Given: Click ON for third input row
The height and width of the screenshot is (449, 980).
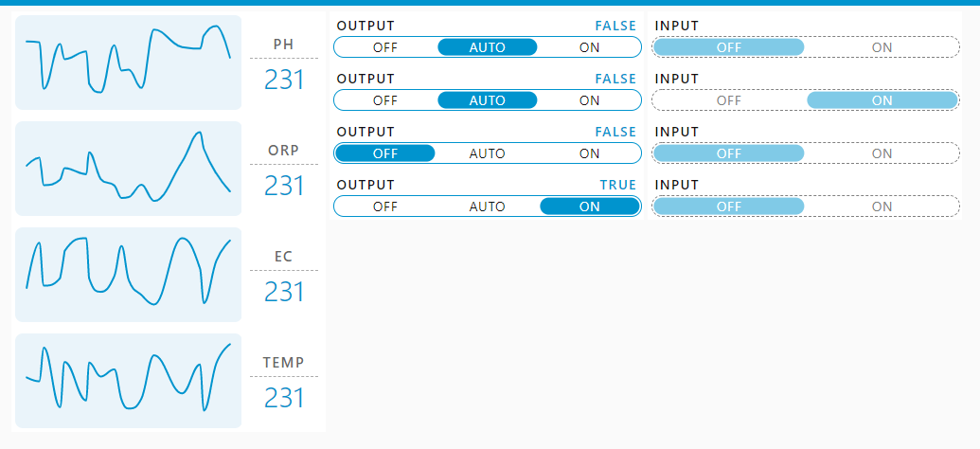Looking at the screenshot, I should [x=882, y=153].
